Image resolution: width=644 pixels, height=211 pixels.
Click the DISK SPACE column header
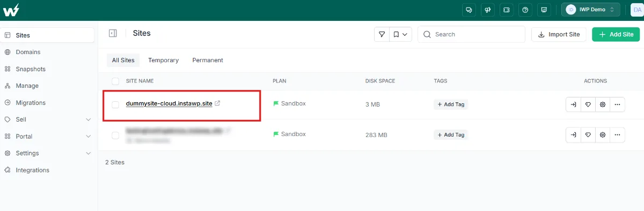(x=380, y=81)
